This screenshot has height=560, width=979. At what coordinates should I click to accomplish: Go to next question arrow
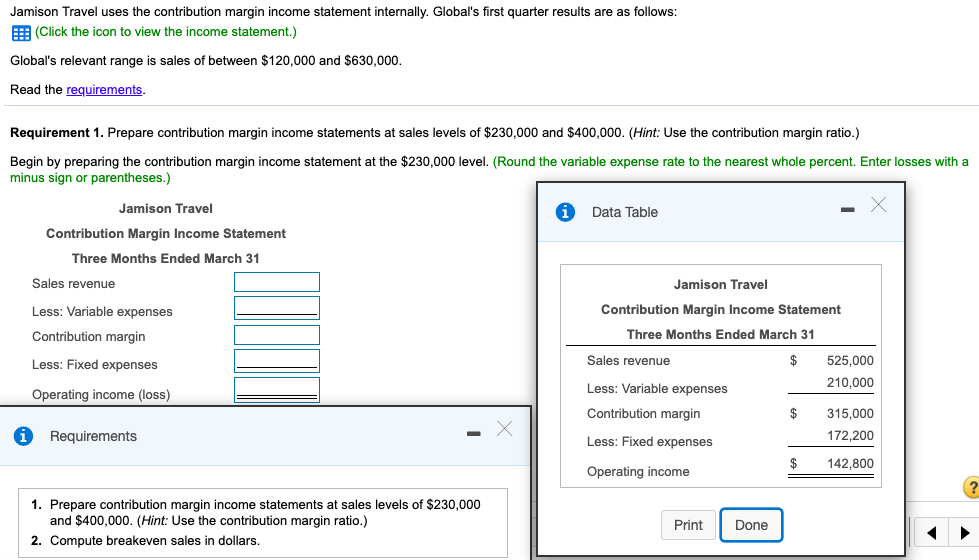click(x=965, y=533)
